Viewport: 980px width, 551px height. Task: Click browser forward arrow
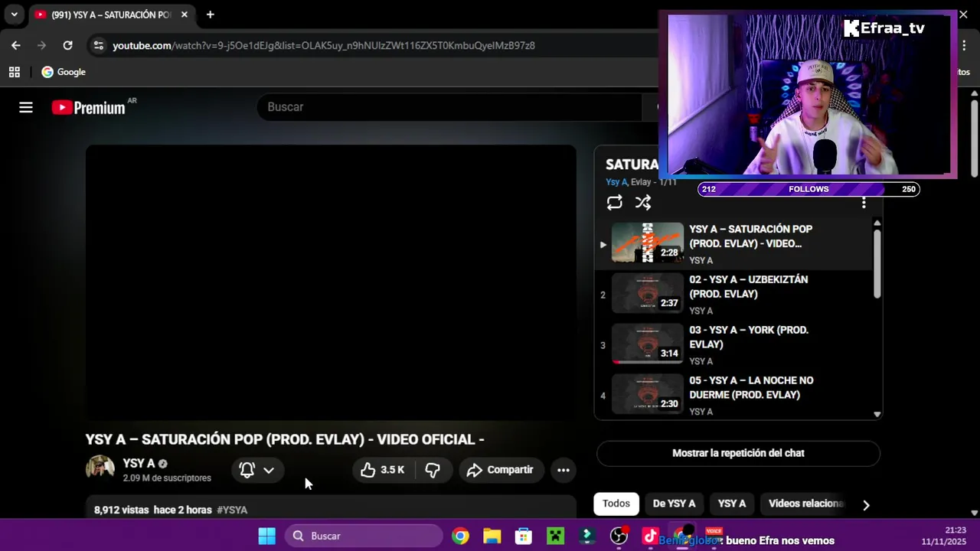coord(41,45)
